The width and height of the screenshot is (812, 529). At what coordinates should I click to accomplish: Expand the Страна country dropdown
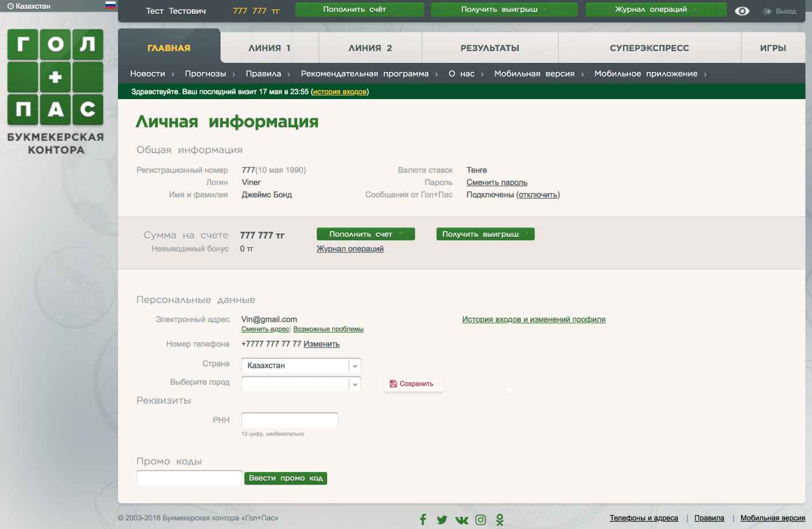pyautogui.click(x=355, y=366)
